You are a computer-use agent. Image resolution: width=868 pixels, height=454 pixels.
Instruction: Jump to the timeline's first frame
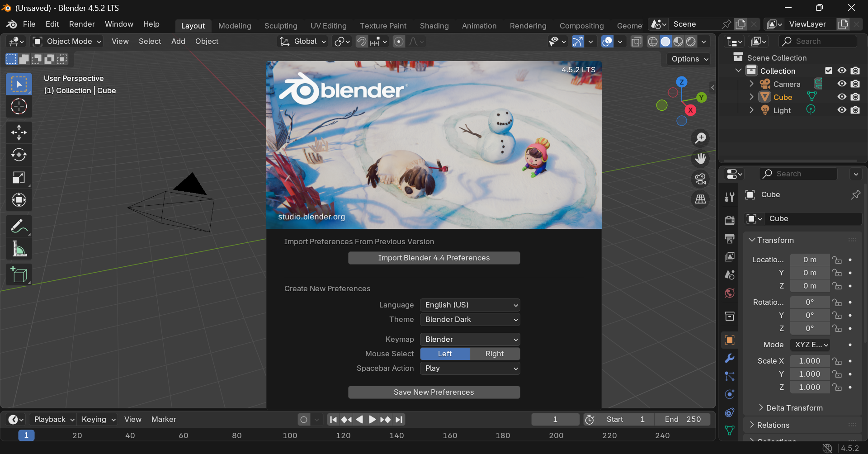pos(333,420)
